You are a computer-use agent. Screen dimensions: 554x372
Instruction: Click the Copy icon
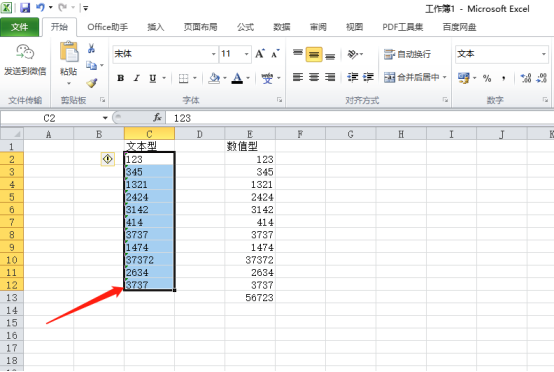[x=92, y=65]
